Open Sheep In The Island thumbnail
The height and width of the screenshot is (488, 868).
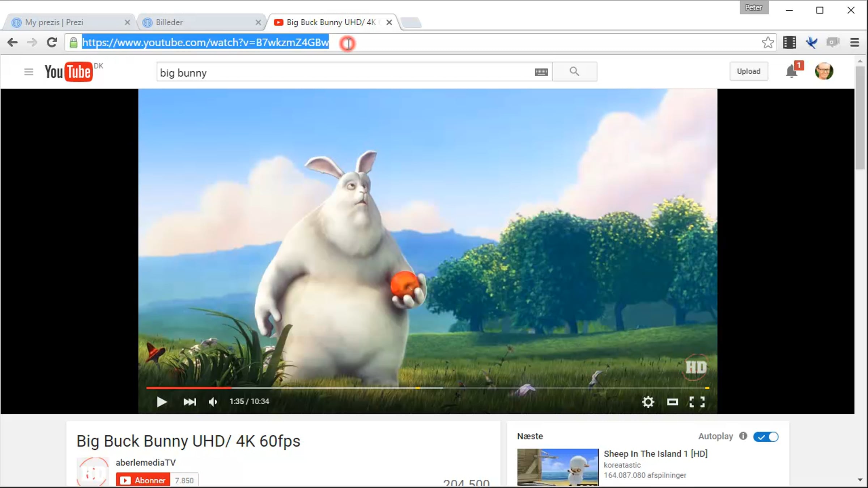pos(558,467)
